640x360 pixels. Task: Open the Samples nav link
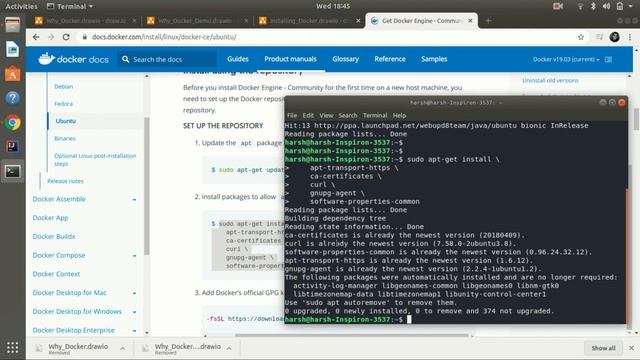click(x=434, y=59)
